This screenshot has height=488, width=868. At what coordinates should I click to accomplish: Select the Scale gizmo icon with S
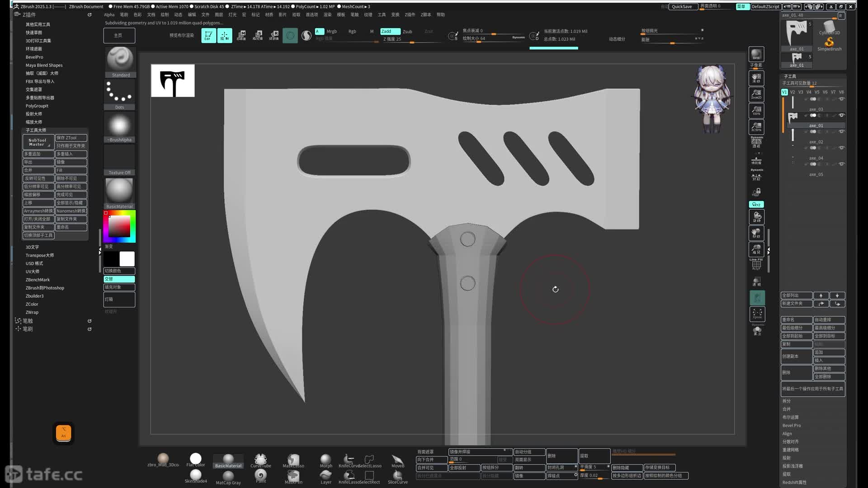click(258, 35)
